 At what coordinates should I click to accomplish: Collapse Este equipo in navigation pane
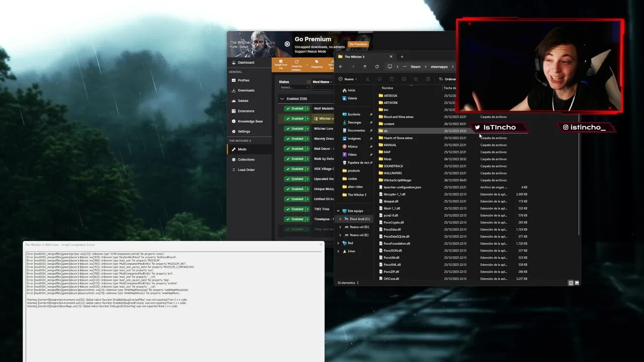tap(338, 211)
